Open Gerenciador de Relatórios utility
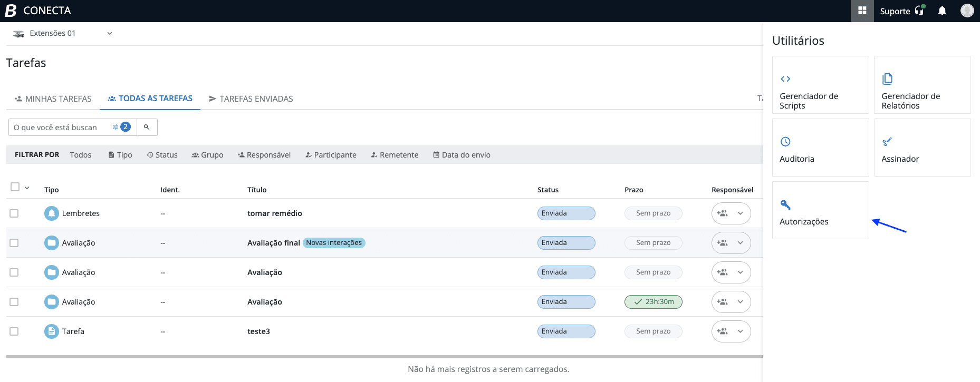The height and width of the screenshot is (382, 980). tap(922, 85)
